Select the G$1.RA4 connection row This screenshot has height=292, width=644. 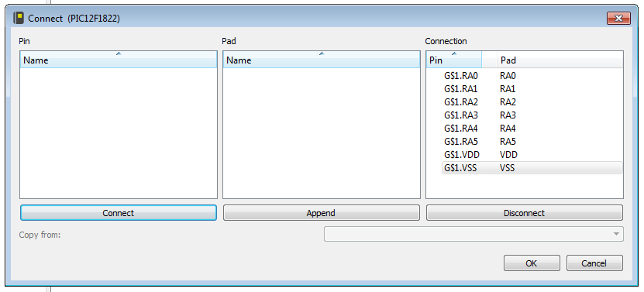(532, 128)
